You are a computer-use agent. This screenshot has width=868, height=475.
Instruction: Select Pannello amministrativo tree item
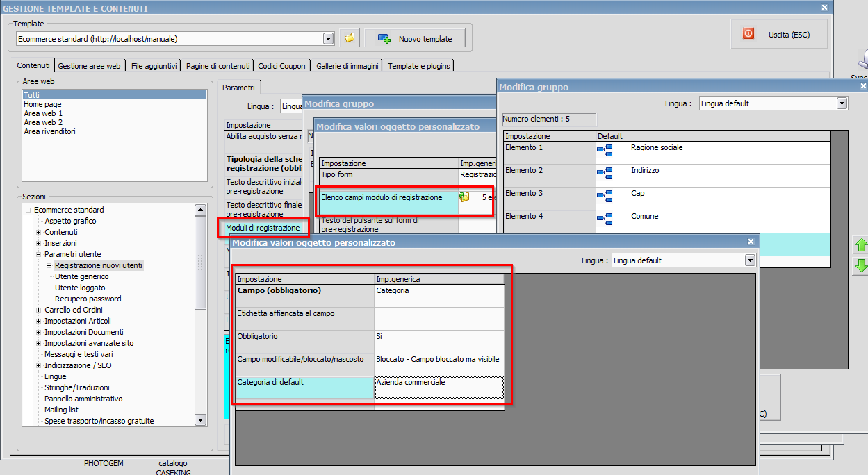click(x=83, y=399)
